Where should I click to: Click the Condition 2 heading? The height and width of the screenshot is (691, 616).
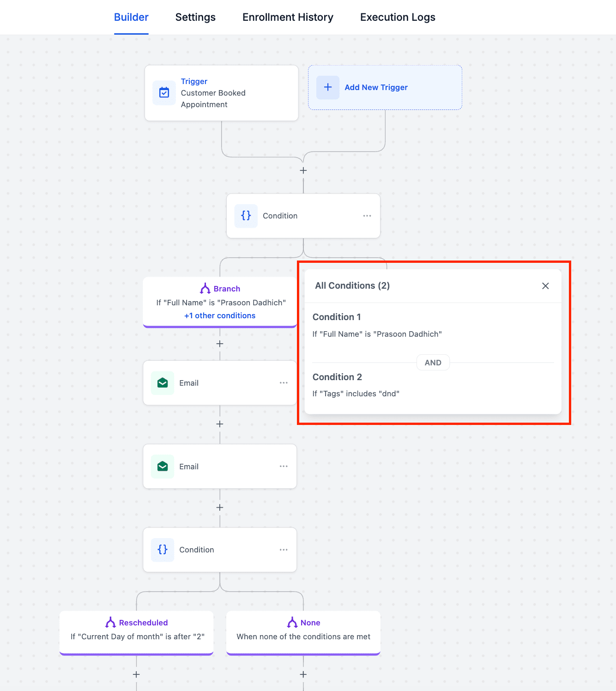tap(337, 377)
